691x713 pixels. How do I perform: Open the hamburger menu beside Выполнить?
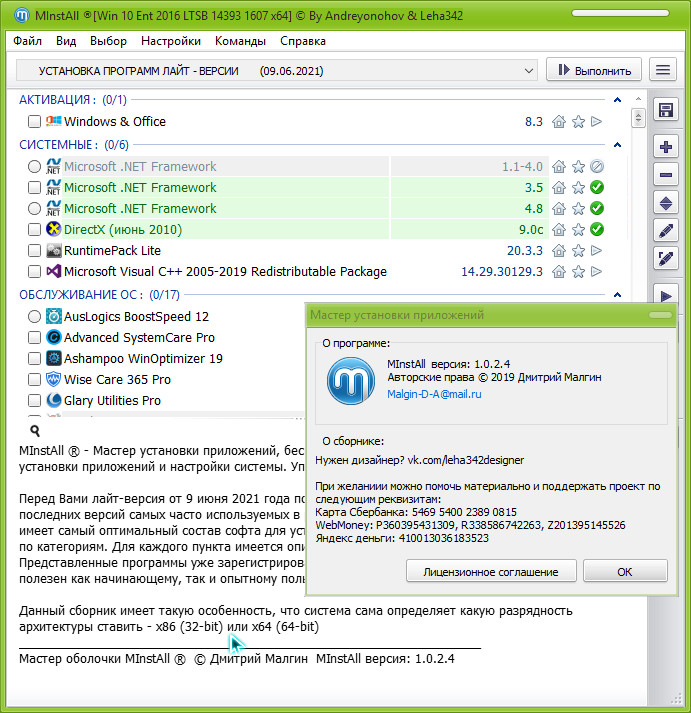662,70
